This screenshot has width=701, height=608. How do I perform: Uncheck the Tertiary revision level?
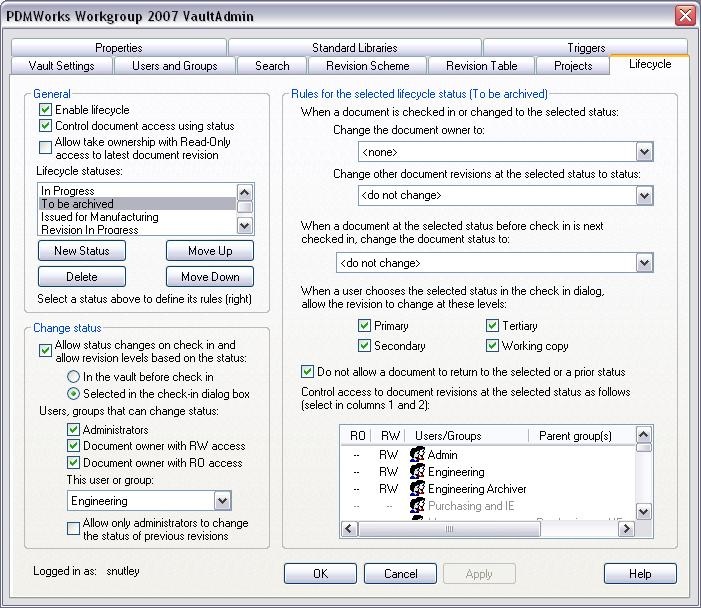(x=492, y=325)
